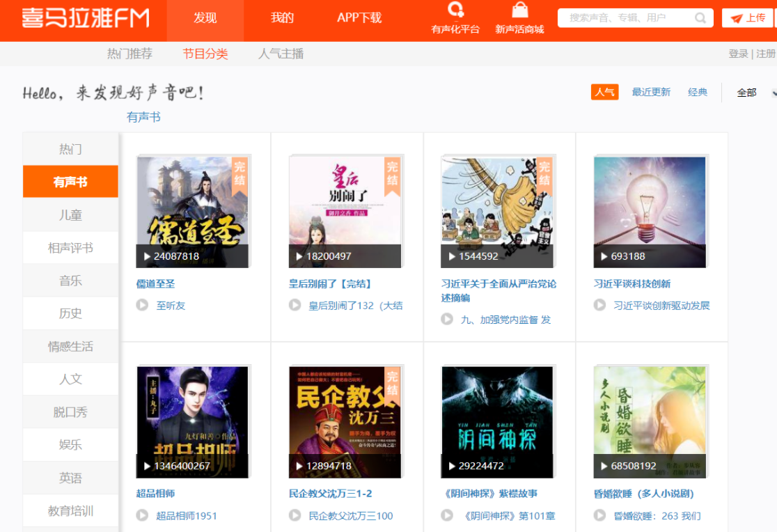
Task: Open 儒道至圣 album cover thumbnail
Action: point(192,212)
